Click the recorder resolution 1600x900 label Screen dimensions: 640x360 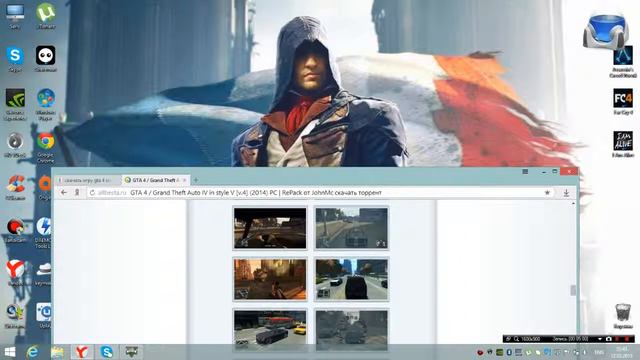click(531, 339)
